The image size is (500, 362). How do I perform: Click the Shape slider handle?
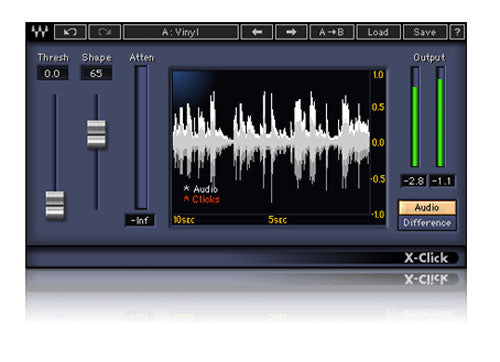point(96,134)
